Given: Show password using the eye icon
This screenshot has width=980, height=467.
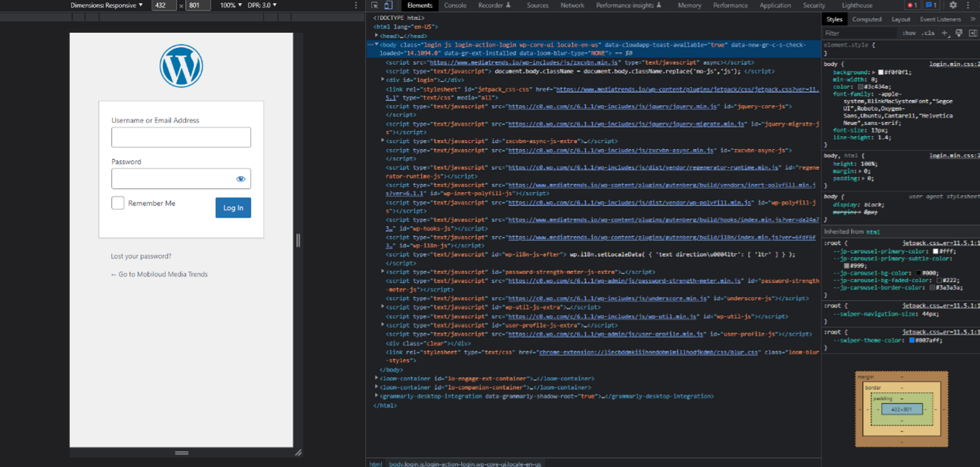Looking at the screenshot, I should coord(241,179).
